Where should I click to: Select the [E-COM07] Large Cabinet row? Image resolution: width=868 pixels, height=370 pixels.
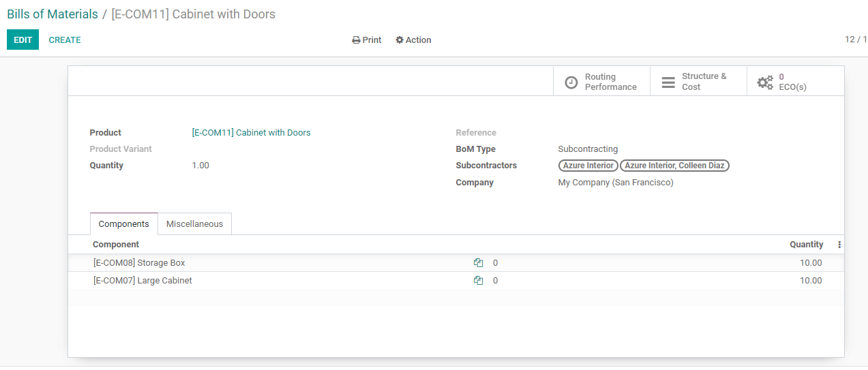click(455, 281)
